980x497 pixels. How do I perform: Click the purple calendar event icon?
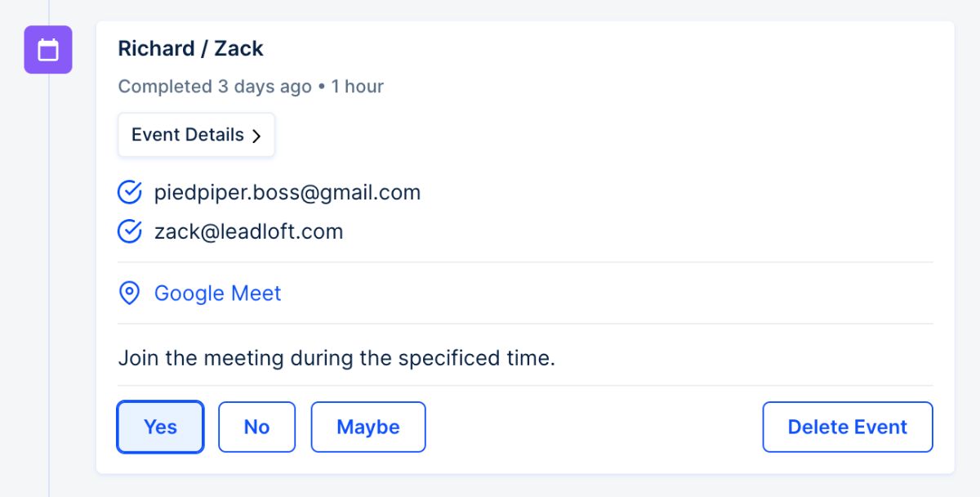(48, 50)
